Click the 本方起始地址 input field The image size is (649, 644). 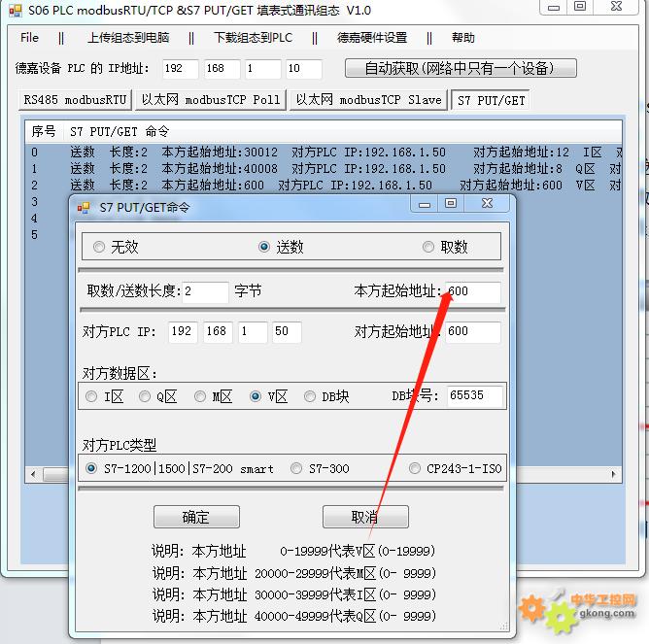(x=472, y=291)
